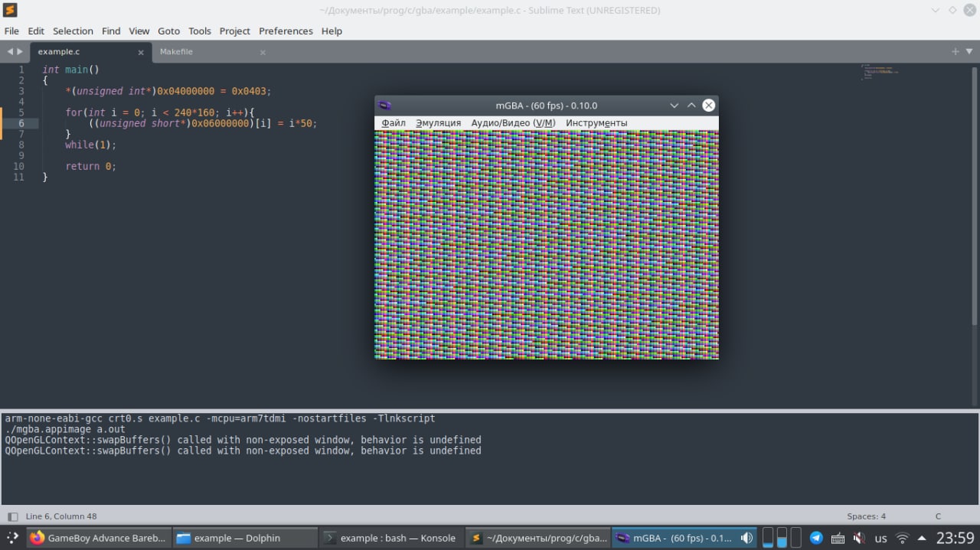The width and height of the screenshot is (980, 550).
Task: Toggle the side bar icon in status bar
Action: pos(12,516)
